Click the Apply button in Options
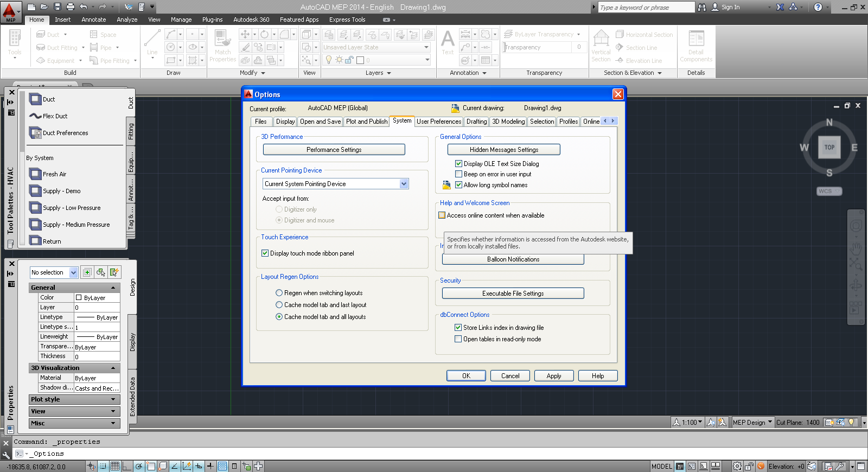 (554, 376)
